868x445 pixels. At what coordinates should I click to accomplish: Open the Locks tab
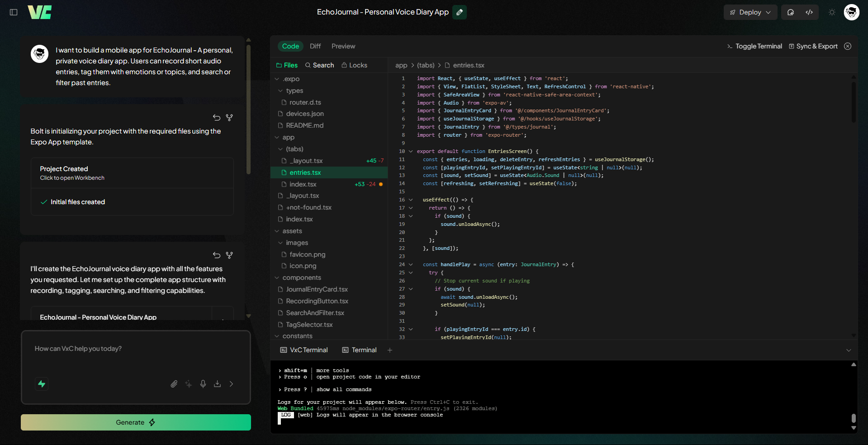[354, 65]
